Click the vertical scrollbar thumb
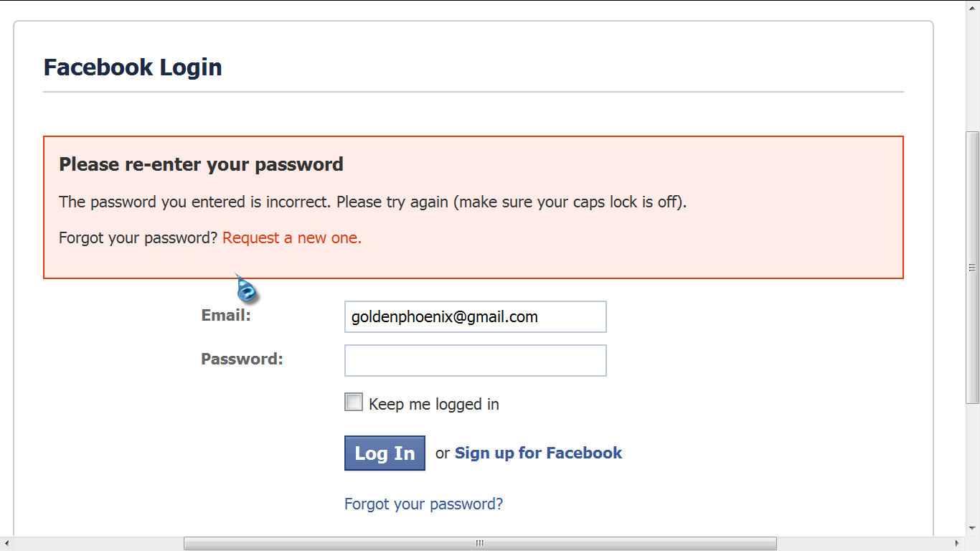Image resolution: width=980 pixels, height=551 pixels. pyautogui.click(x=972, y=267)
